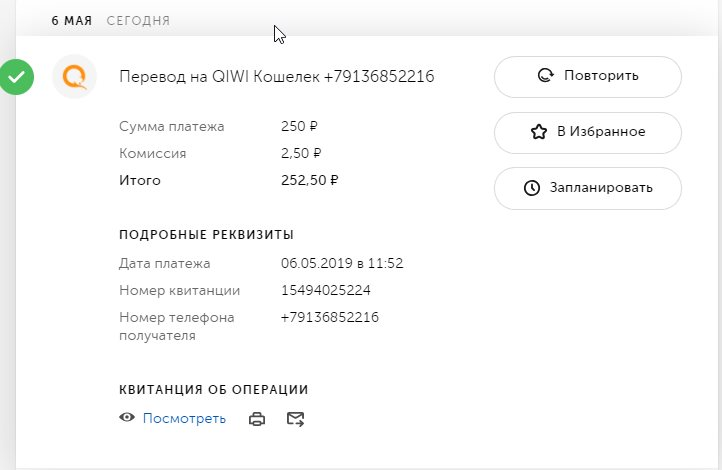
Task: Click the 6 МАЯ date header
Action: pyautogui.click(x=72, y=21)
